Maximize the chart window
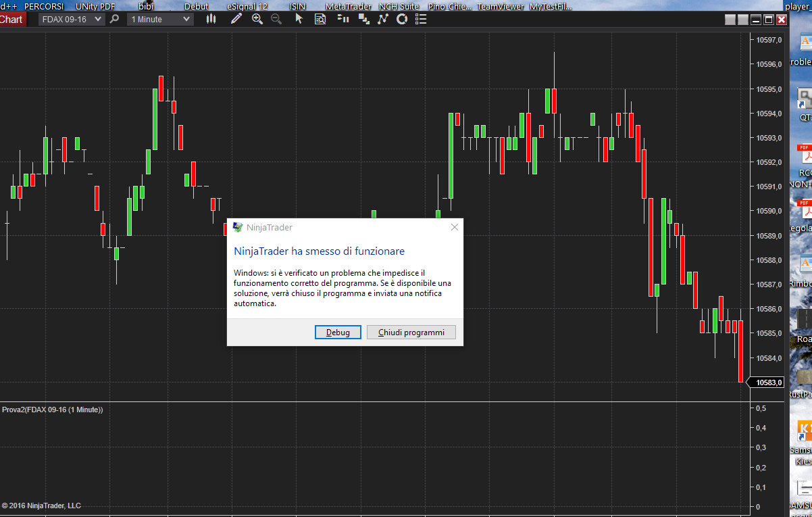This screenshot has width=812, height=517. [769, 20]
